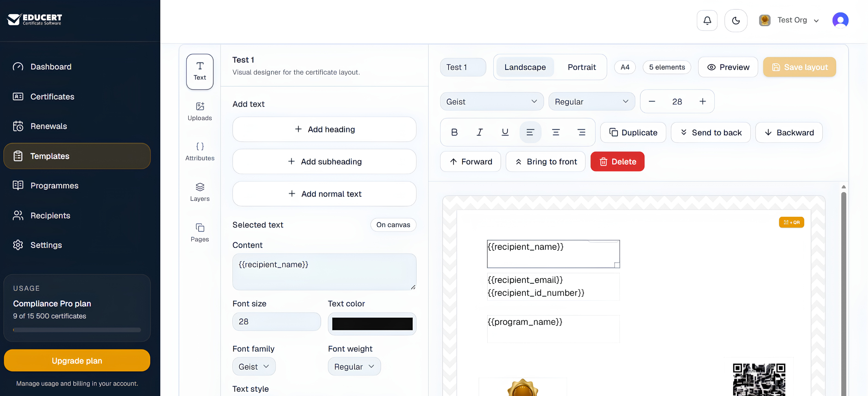The image size is (868, 396).
Task: Open the user profile avatar
Action: pos(840,21)
